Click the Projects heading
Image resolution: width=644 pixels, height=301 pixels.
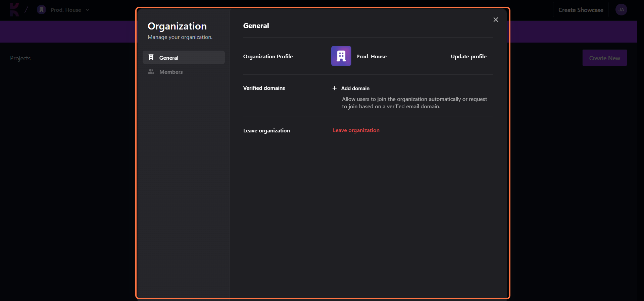tap(20, 58)
